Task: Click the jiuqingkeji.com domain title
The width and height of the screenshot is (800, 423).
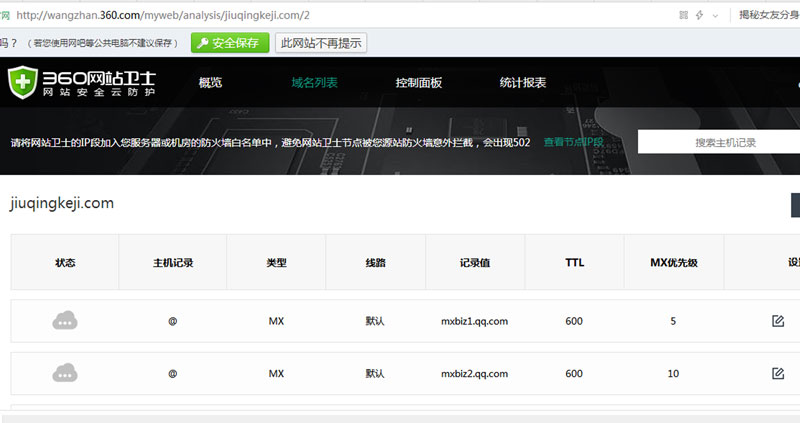Action: click(x=62, y=203)
